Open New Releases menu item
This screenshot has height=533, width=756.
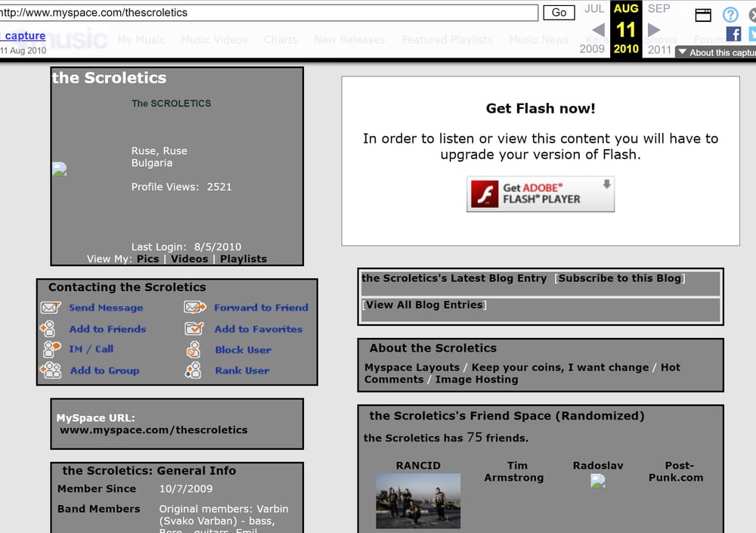click(349, 39)
